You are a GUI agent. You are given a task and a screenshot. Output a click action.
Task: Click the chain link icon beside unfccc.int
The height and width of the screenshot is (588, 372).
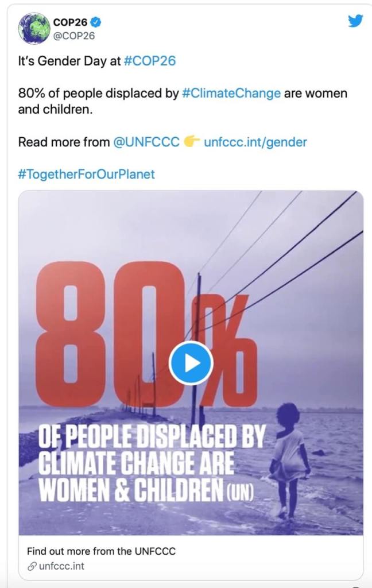(x=32, y=566)
